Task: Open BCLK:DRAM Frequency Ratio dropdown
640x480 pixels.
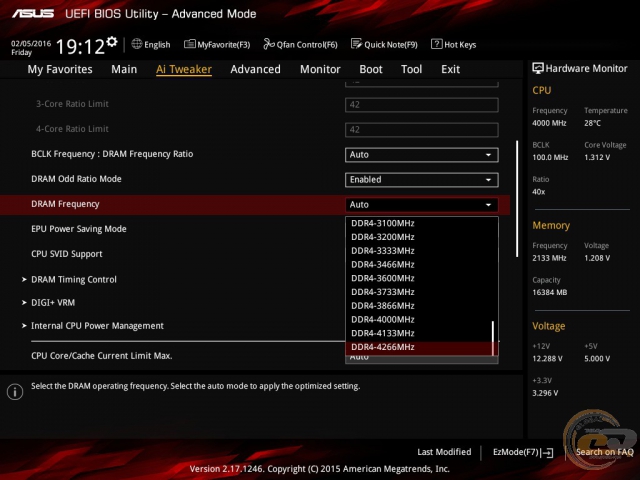Action: [x=422, y=155]
